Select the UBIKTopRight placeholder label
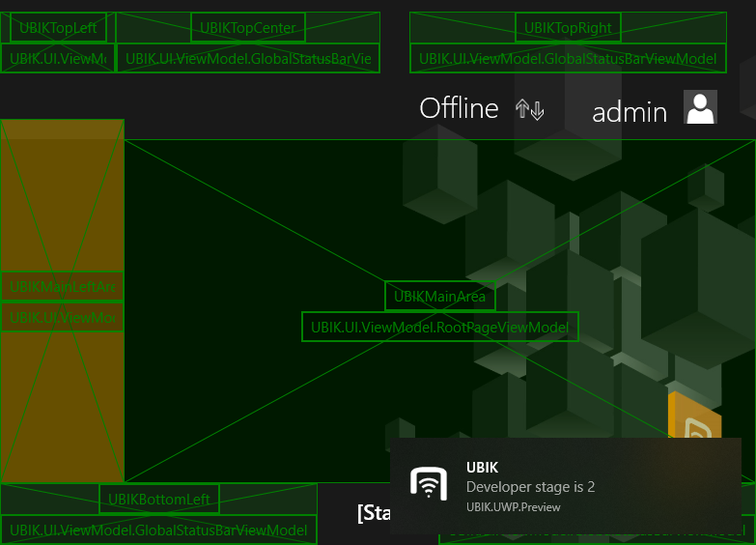 (568, 28)
